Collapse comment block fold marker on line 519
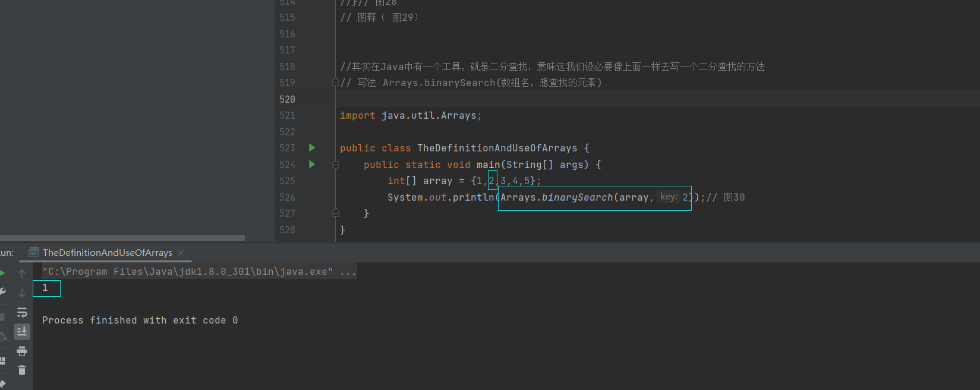Viewport: 980px width, 390px height. 336,83
